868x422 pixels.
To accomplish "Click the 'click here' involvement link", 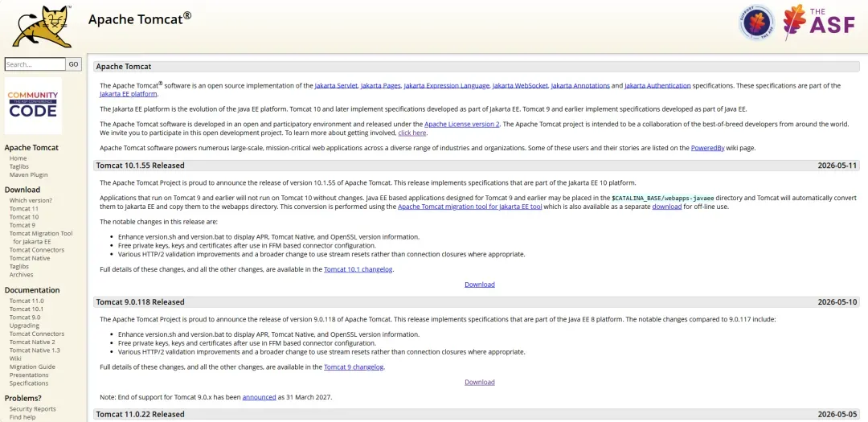I will click(x=411, y=133).
